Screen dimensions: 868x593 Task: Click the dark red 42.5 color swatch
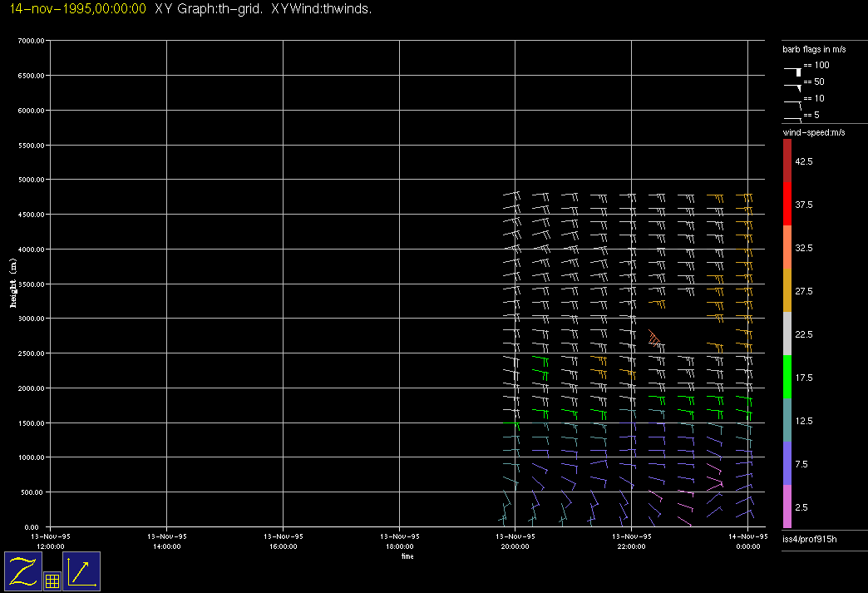coord(787,161)
